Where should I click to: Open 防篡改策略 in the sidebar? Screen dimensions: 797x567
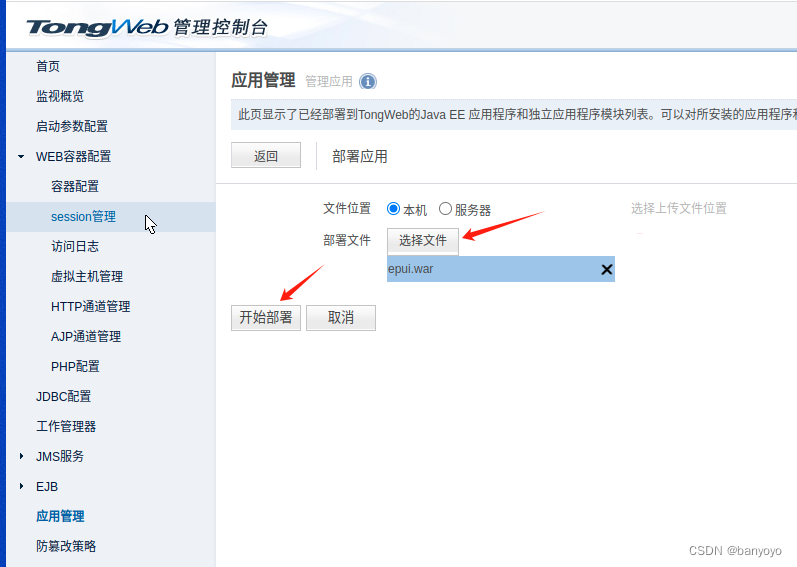coord(66,546)
